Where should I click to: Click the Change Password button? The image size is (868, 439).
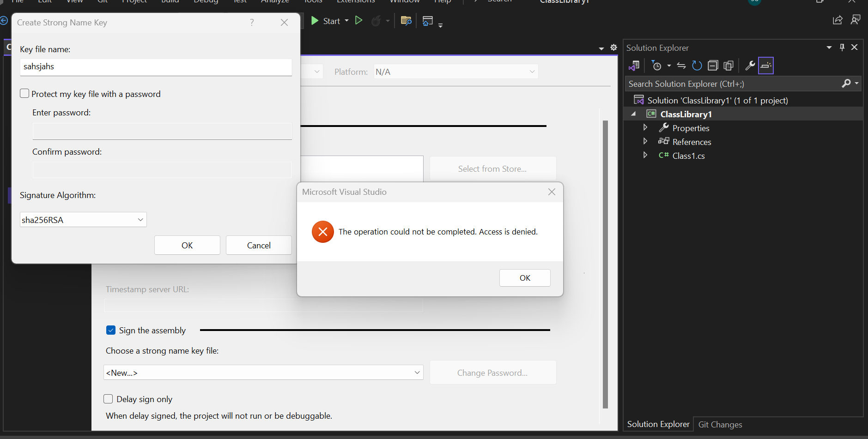click(x=493, y=373)
